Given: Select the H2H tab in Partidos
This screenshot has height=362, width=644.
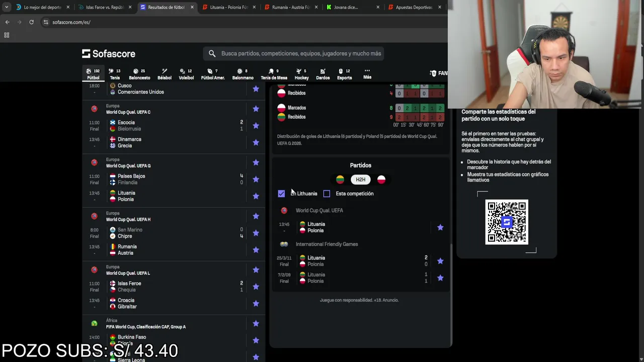Looking at the screenshot, I should (361, 179).
